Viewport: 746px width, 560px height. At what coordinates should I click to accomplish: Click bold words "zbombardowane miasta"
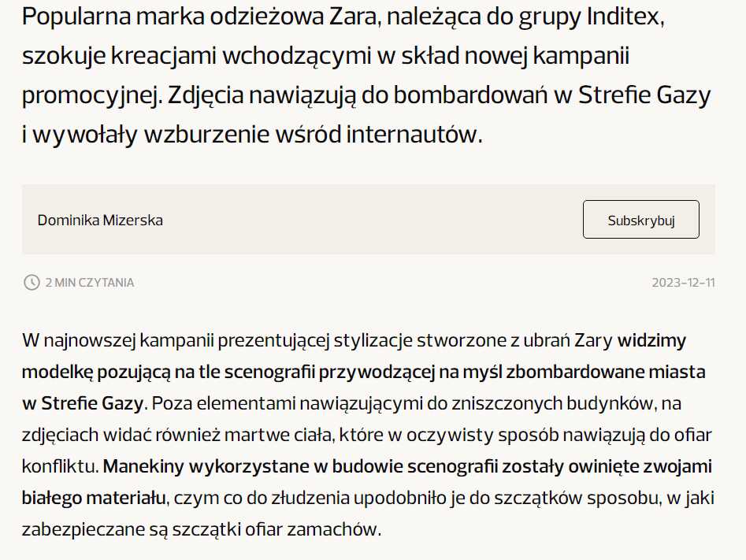606,372
